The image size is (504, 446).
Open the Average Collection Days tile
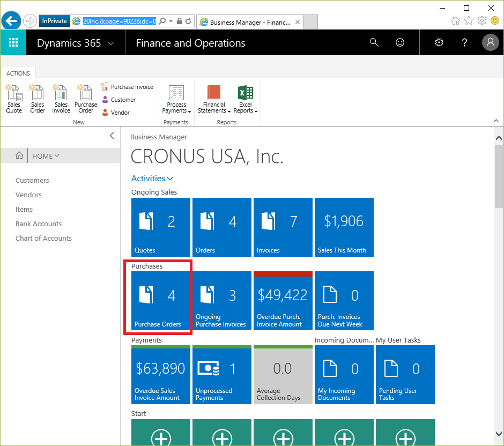pyautogui.click(x=283, y=375)
